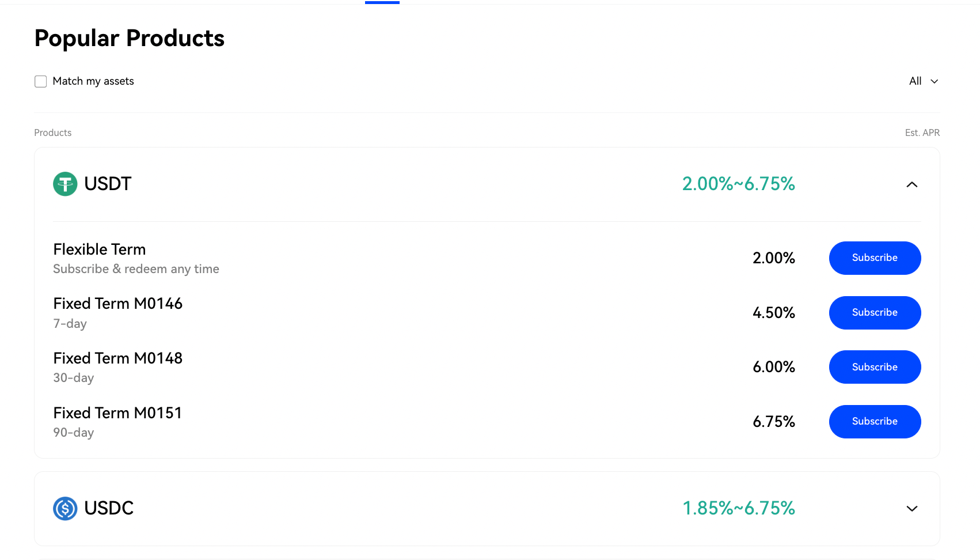The width and height of the screenshot is (980, 560).
Task: Subscribe to Fixed Term M0151 90-day
Action: 875,422
